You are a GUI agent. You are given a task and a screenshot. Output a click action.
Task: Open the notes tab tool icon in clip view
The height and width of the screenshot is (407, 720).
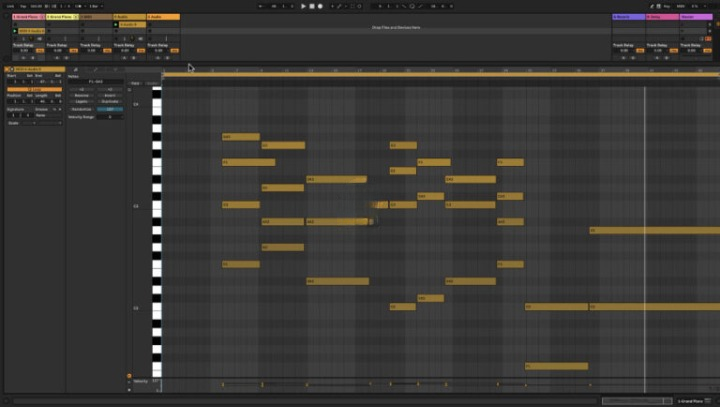(76, 70)
